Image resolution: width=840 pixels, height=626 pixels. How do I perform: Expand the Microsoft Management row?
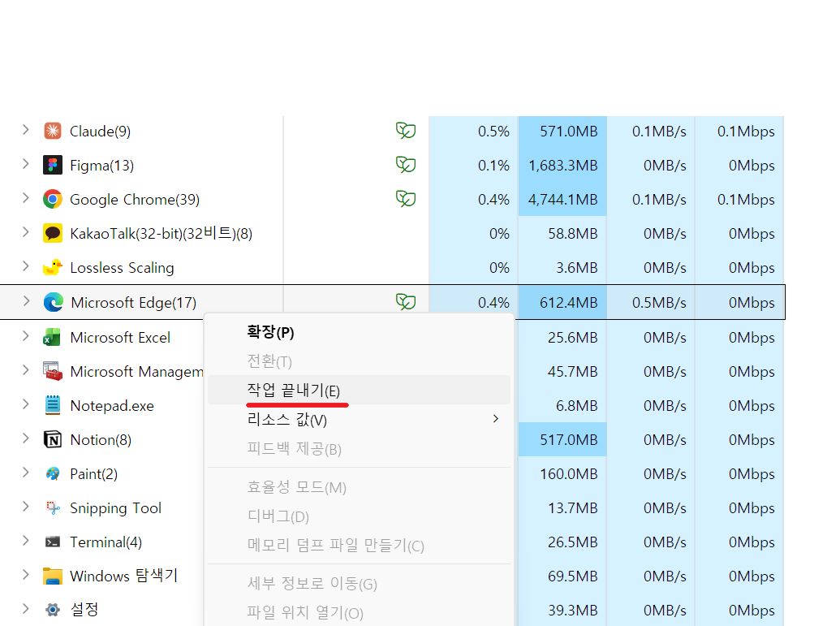pos(25,369)
